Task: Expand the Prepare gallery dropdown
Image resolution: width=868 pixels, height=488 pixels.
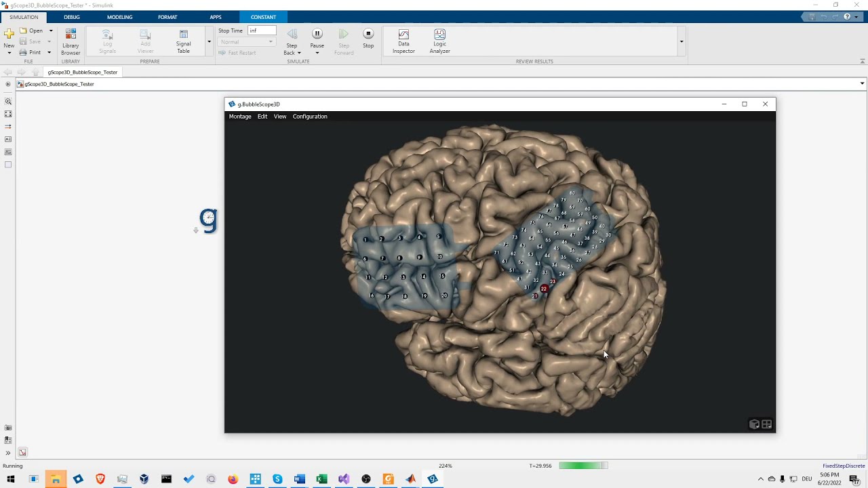Action: [x=209, y=41]
